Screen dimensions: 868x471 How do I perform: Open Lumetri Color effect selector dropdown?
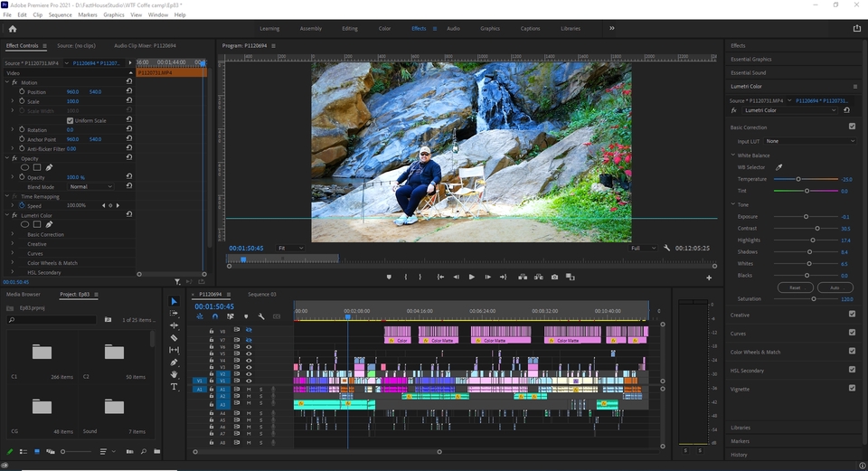(x=789, y=110)
